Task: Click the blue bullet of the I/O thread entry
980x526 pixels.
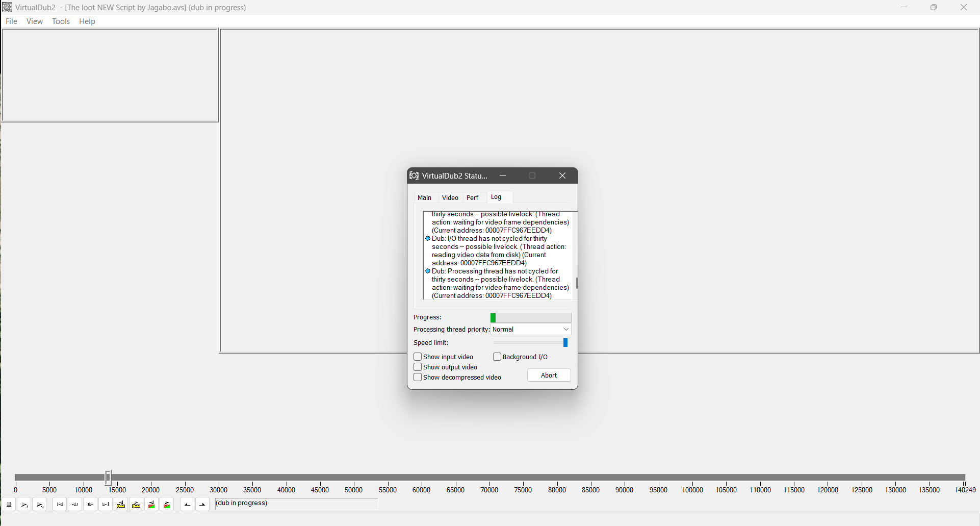Action: [428, 239]
